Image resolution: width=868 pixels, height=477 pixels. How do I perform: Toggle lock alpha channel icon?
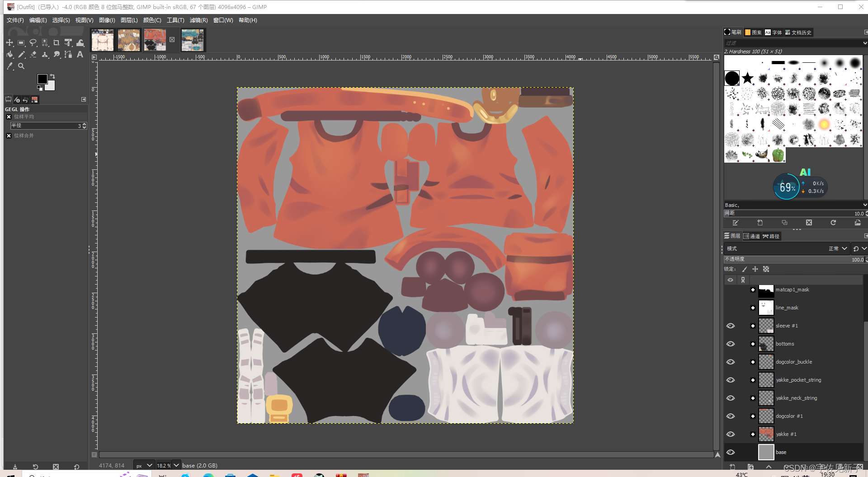point(766,269)
